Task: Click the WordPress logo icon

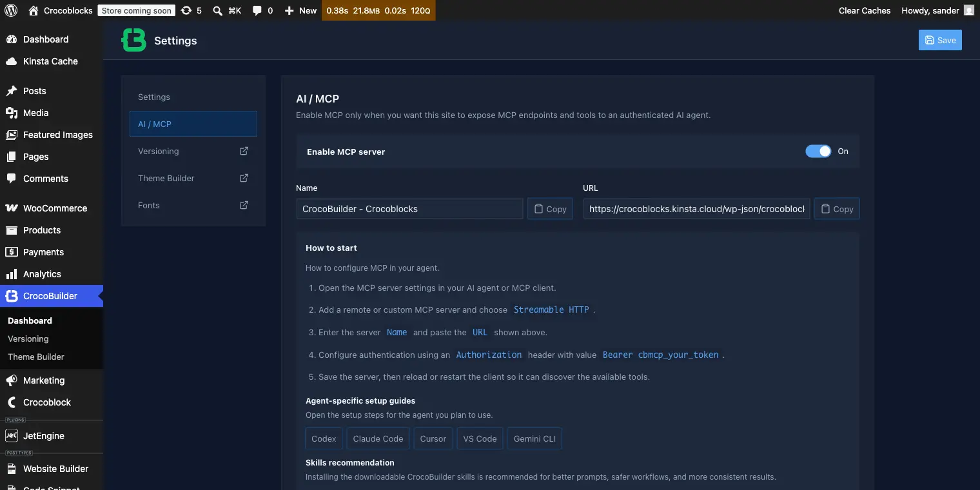Action: (x=11, y=10)
